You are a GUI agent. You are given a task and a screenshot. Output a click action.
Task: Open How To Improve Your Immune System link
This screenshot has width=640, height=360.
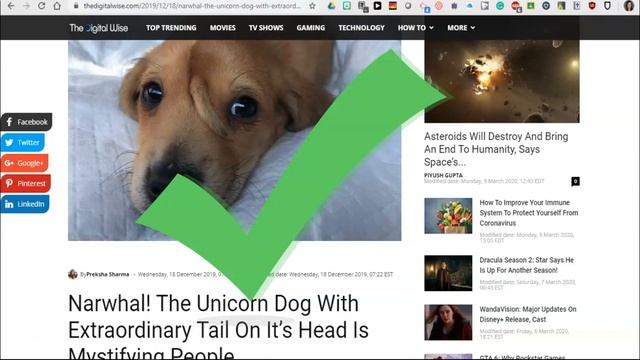point(529,213)
